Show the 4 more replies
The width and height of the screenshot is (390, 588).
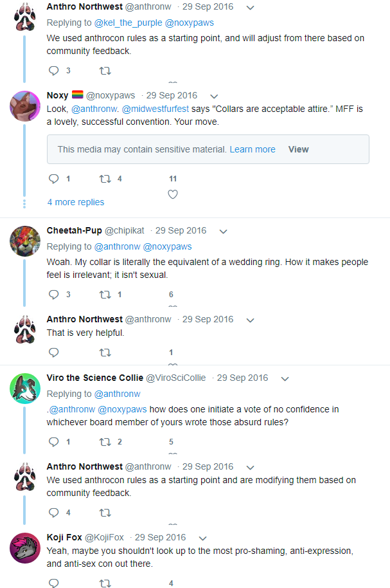click(76, 202)
